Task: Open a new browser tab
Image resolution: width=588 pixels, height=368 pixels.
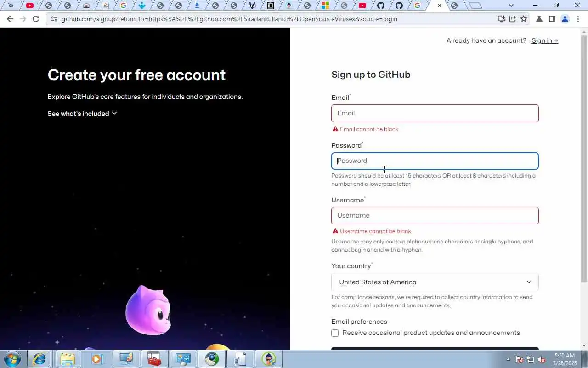Action: (x=475, y=6)
